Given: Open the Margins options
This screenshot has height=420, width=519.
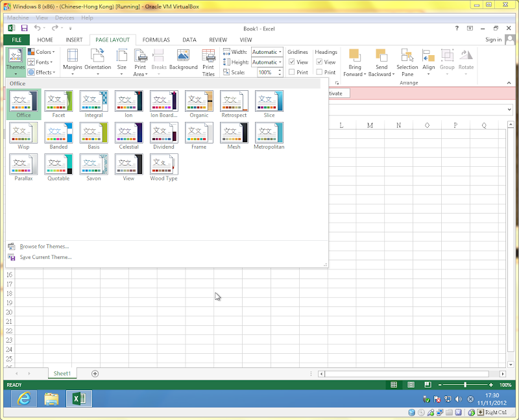Looking at the screenshot, I should point(73,62).
